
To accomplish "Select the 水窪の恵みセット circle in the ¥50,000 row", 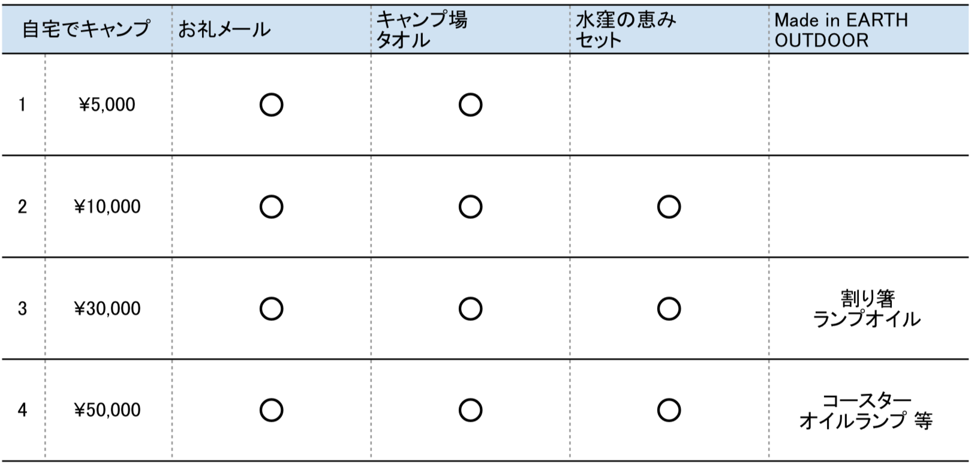I will [669, 410].
